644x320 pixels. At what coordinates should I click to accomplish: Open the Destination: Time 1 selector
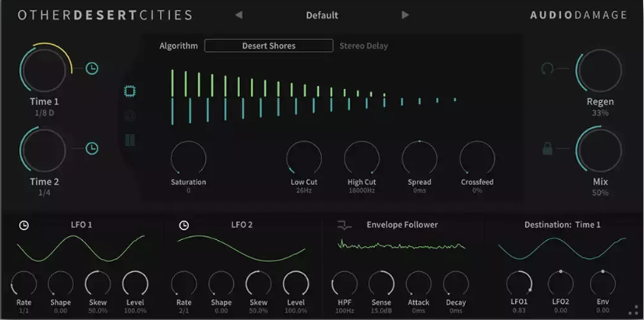coord(562,225)
